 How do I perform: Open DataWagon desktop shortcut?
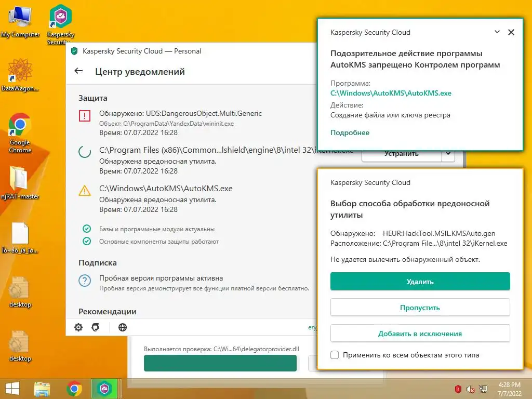20,75
